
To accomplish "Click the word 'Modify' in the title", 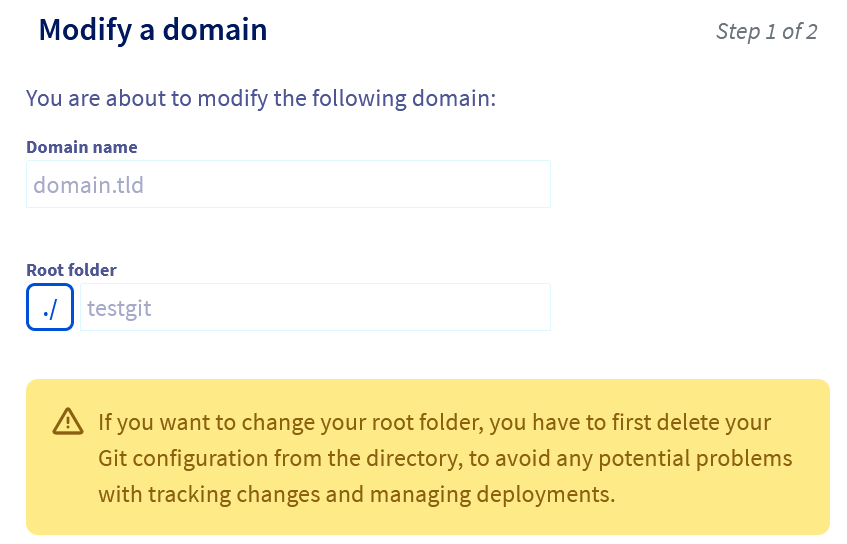I will click(x=85, y=30).
